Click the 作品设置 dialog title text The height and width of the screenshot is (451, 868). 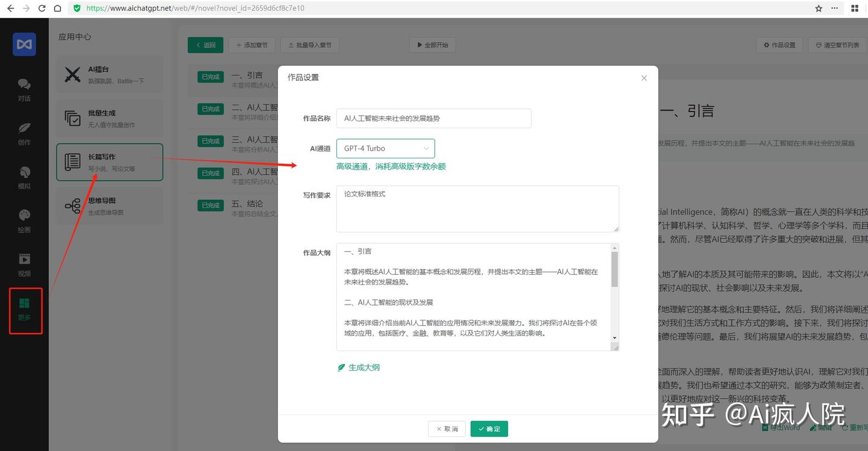pos(303,78)
